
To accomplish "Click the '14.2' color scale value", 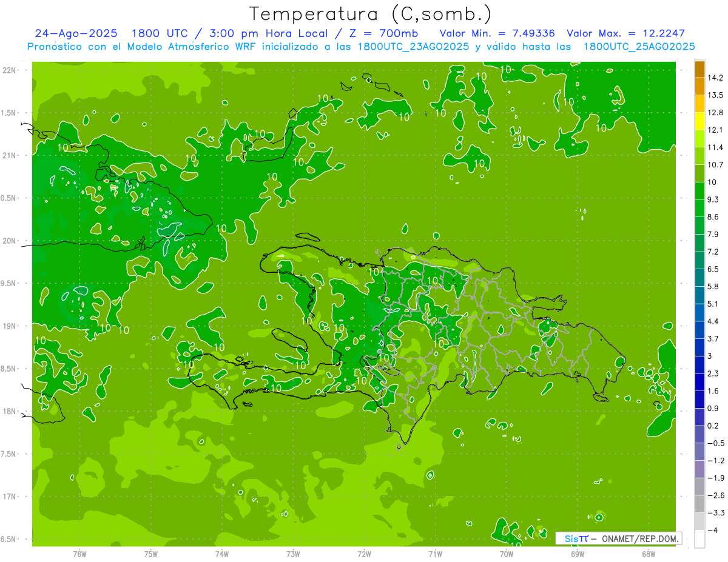I will click(x=715, y=78).
